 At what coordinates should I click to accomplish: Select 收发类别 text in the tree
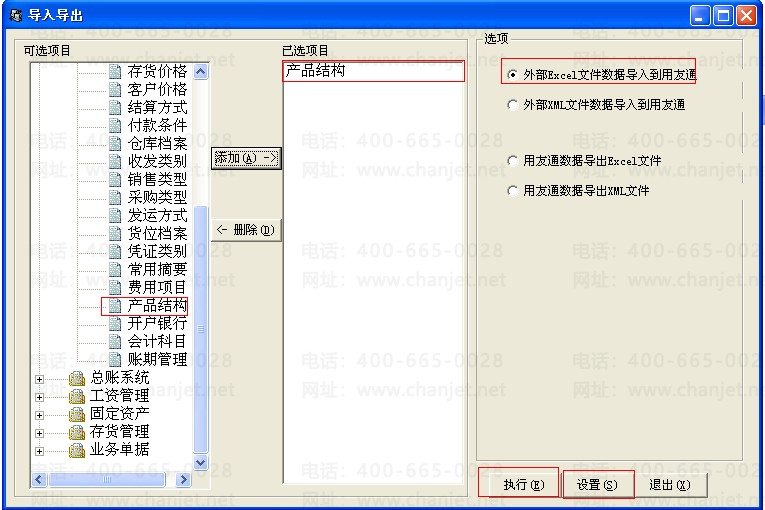[157, 162]
